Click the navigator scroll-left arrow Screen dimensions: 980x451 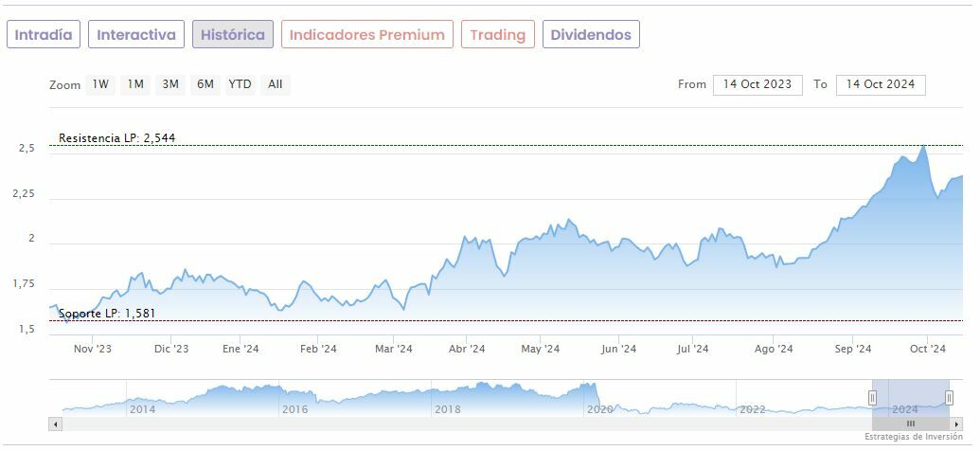(54, 424)
